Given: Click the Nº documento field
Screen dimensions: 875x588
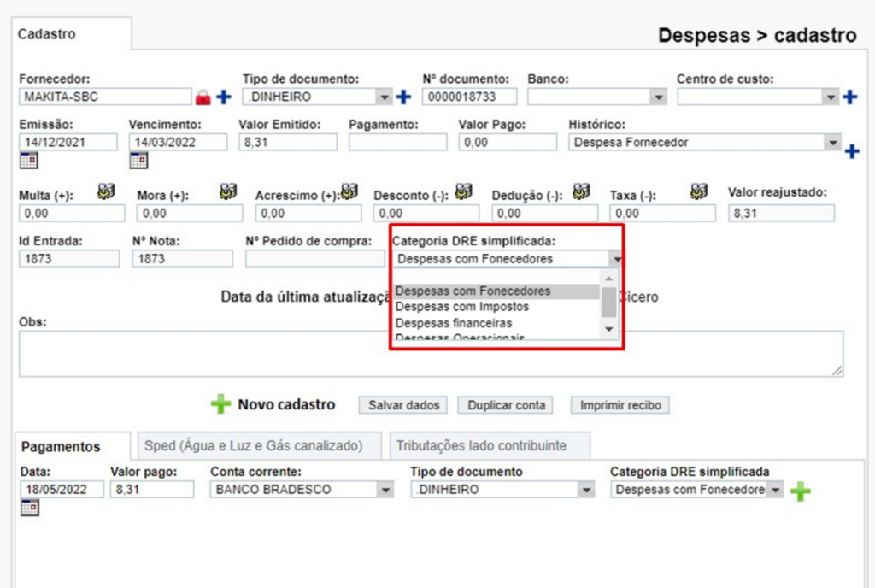Looking at the screenshot, I should pos(469,97).
